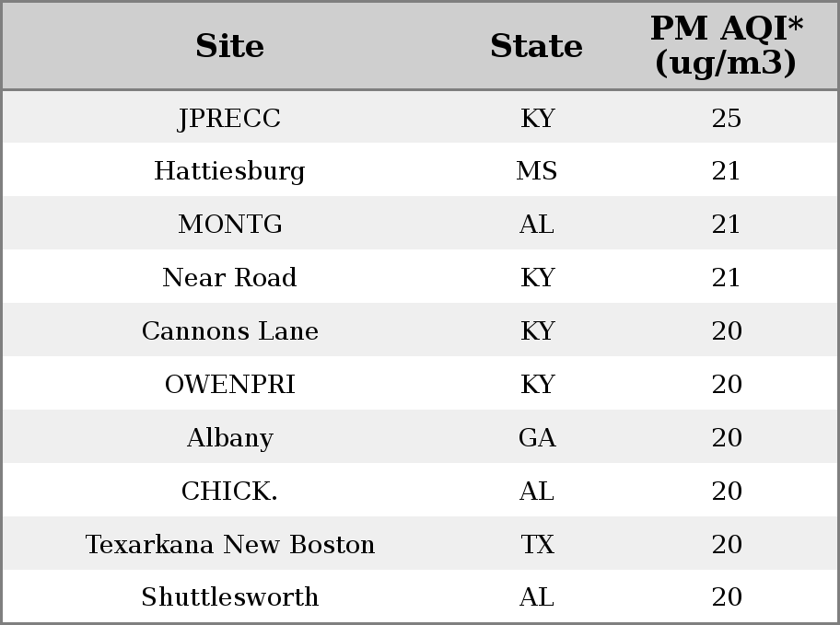Select the Hattiesburg site name
This screenshot has width=840, height=625.
pos(229,171)
